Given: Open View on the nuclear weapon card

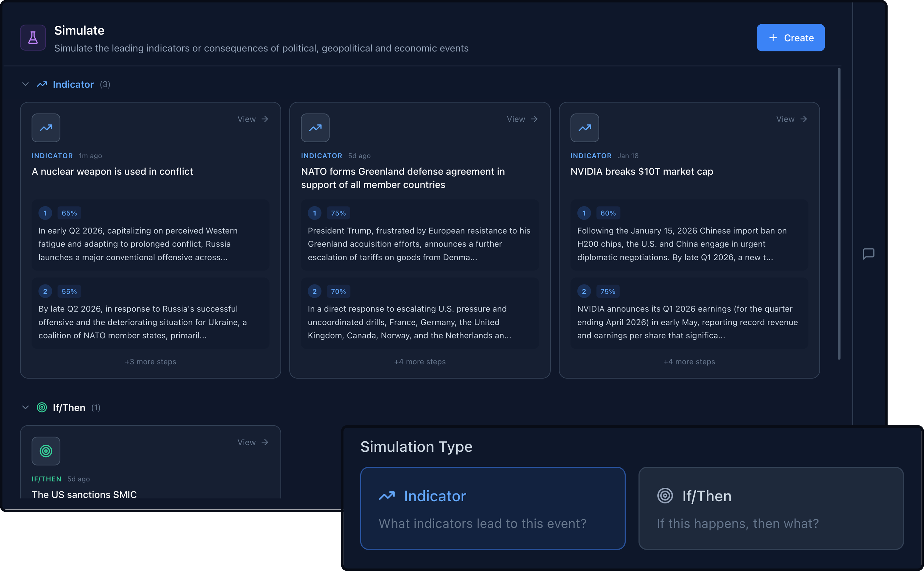Looking at the screenshot, I should 252,119.
